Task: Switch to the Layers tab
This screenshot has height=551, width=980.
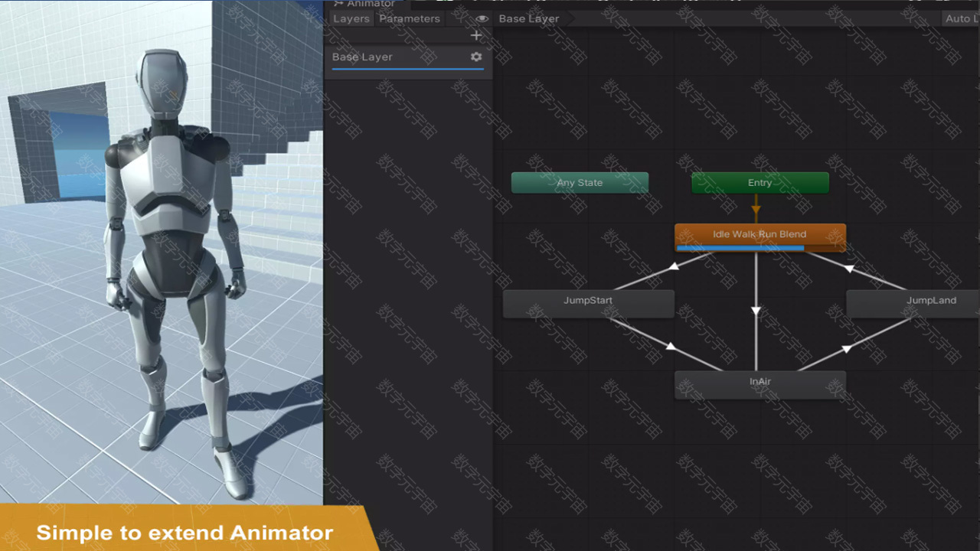Action: coord(351,18)
